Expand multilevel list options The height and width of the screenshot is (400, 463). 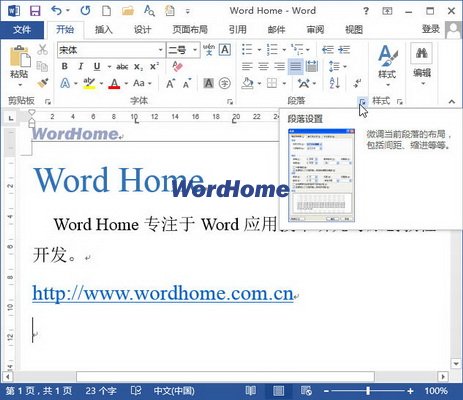308,50
